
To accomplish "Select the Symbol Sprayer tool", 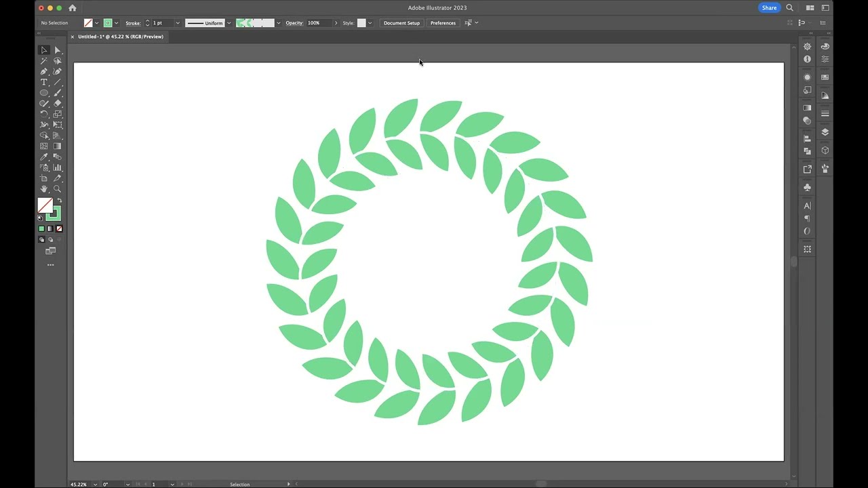I will (x=44, y=167).
